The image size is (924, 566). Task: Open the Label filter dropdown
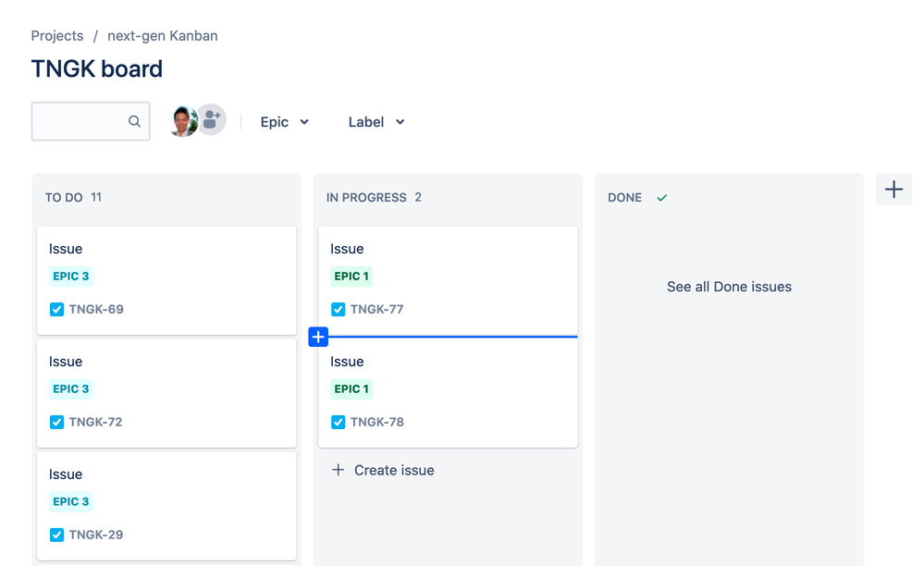pos(376,122)
